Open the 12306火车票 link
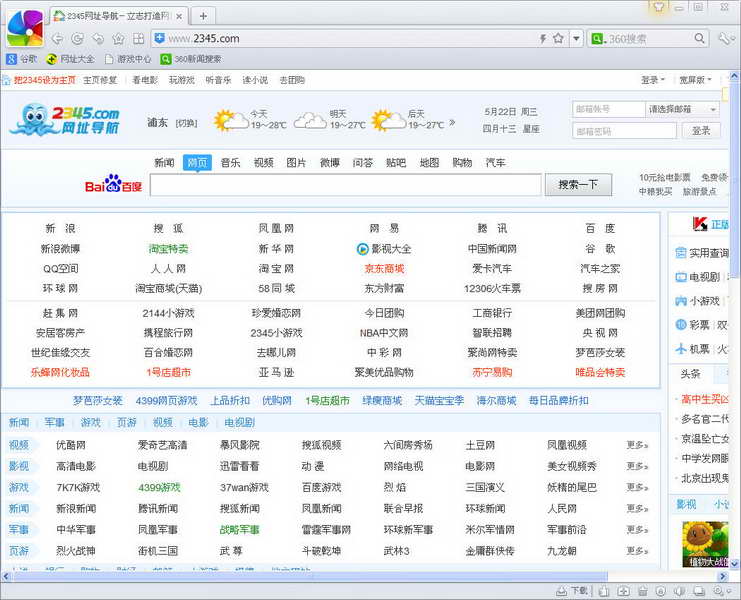This screenshot has height=600, width=741. (492, 288)
